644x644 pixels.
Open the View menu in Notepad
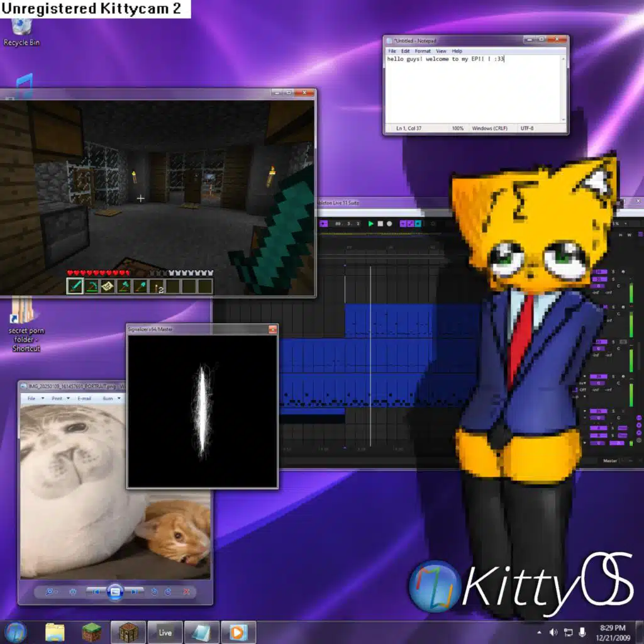441,51
